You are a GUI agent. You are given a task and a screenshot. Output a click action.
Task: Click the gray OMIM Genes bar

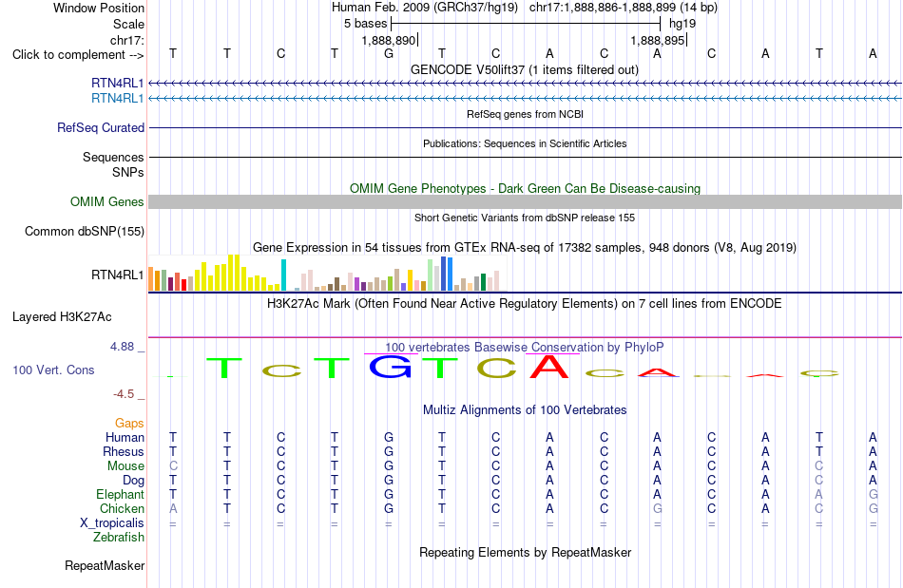[525, 202]
